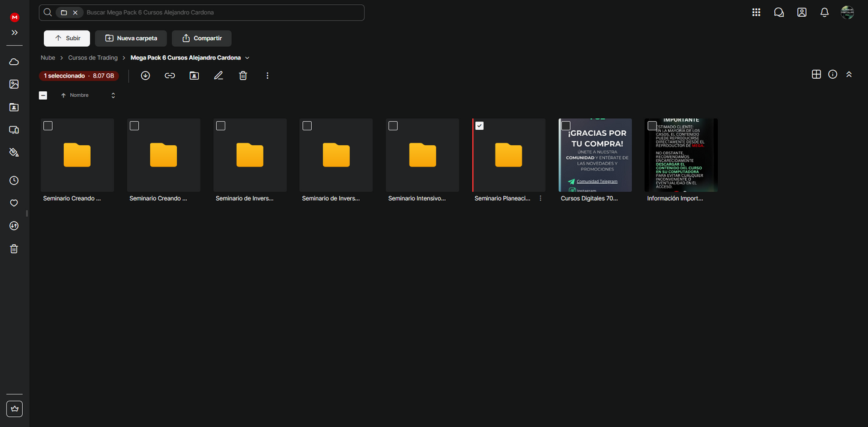Go to Nube in the breadcrumb
The image size is (868, 427).
(48, 58)
